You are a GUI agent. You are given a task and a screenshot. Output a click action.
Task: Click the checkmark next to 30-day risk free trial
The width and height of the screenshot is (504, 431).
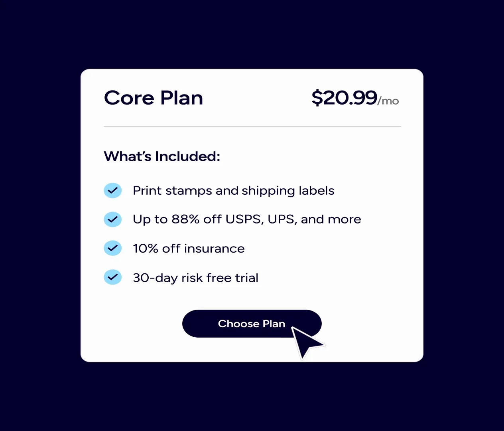coord(113,277)
